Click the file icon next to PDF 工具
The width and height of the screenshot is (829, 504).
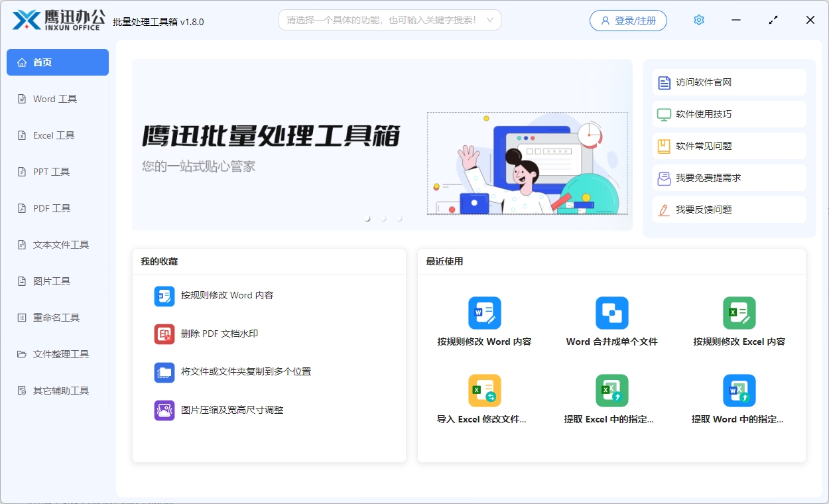click(21, 208)
